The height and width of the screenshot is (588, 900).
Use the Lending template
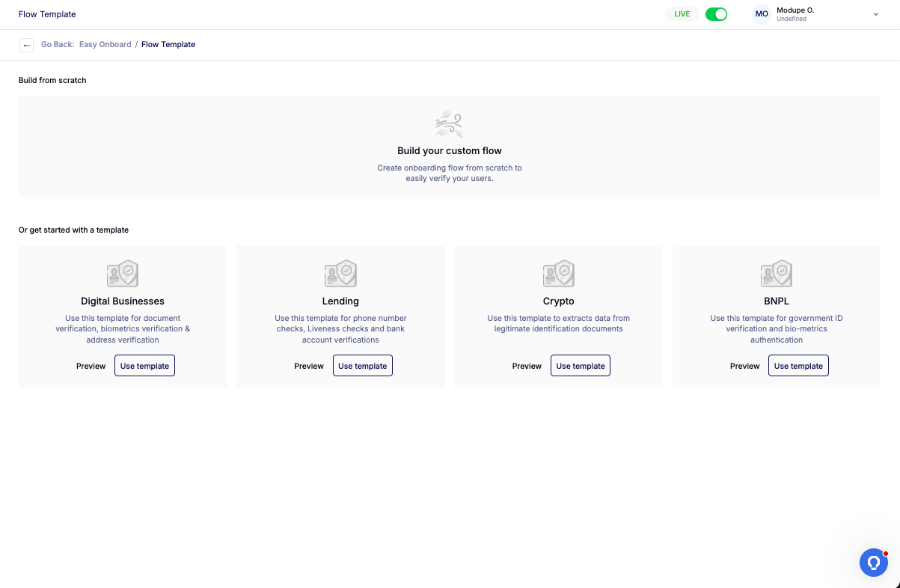pos(363,366)
